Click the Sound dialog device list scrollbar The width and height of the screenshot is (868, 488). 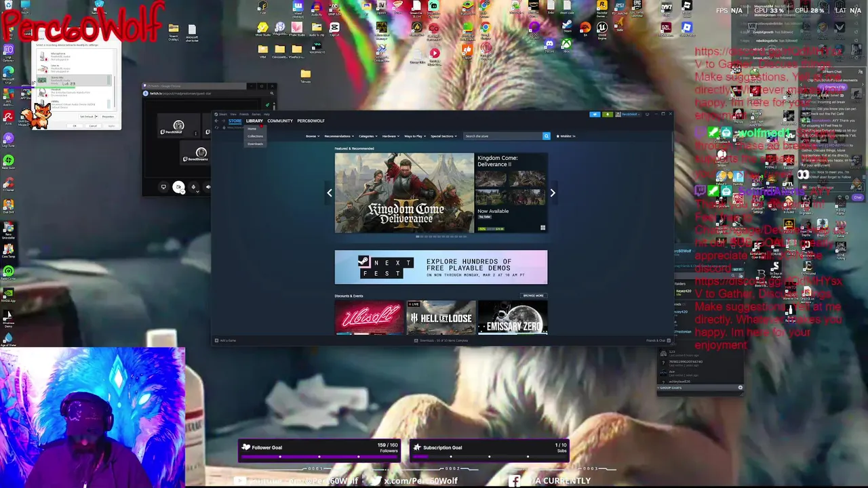point(115,91)
